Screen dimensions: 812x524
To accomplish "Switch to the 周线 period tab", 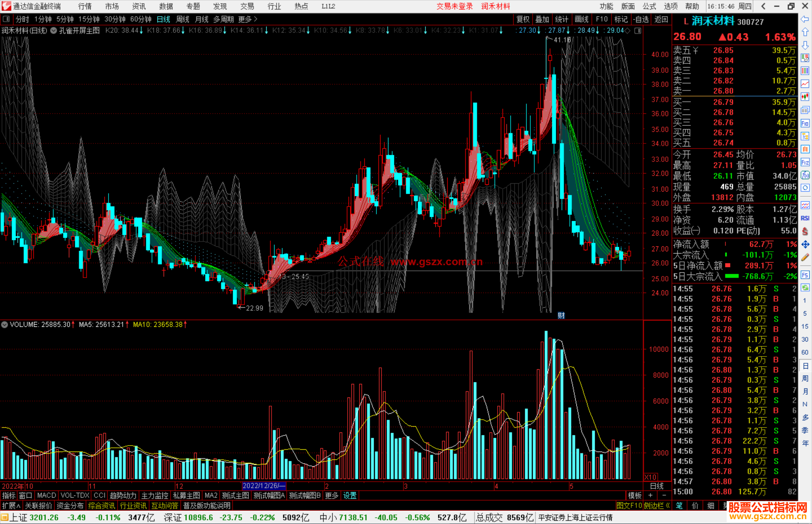I will tap(183, 19).
